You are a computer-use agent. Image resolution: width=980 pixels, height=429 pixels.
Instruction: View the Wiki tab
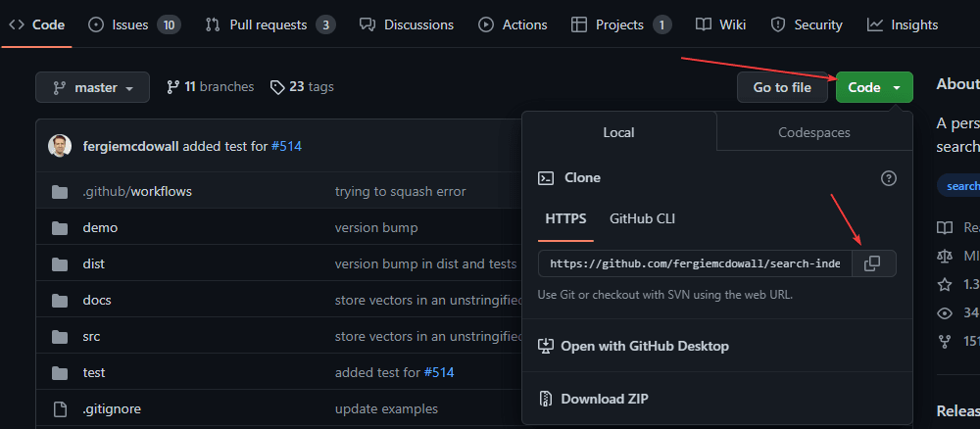click(720, 25)
